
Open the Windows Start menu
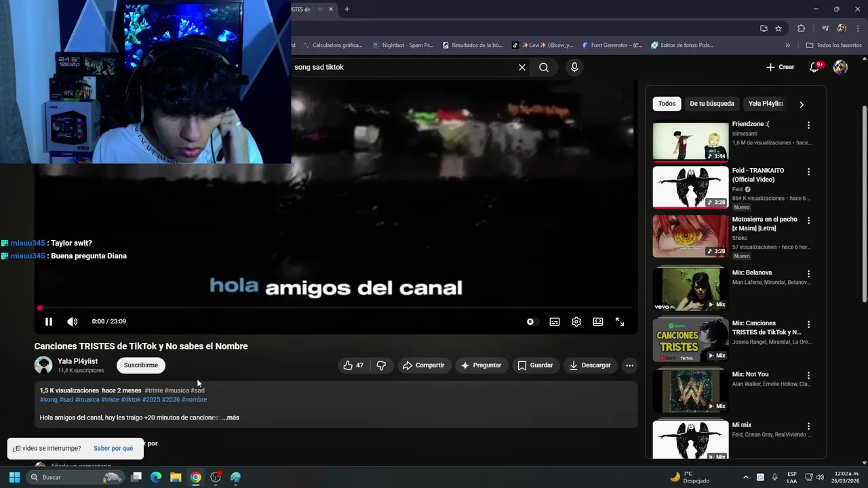(x=14, y=477)
